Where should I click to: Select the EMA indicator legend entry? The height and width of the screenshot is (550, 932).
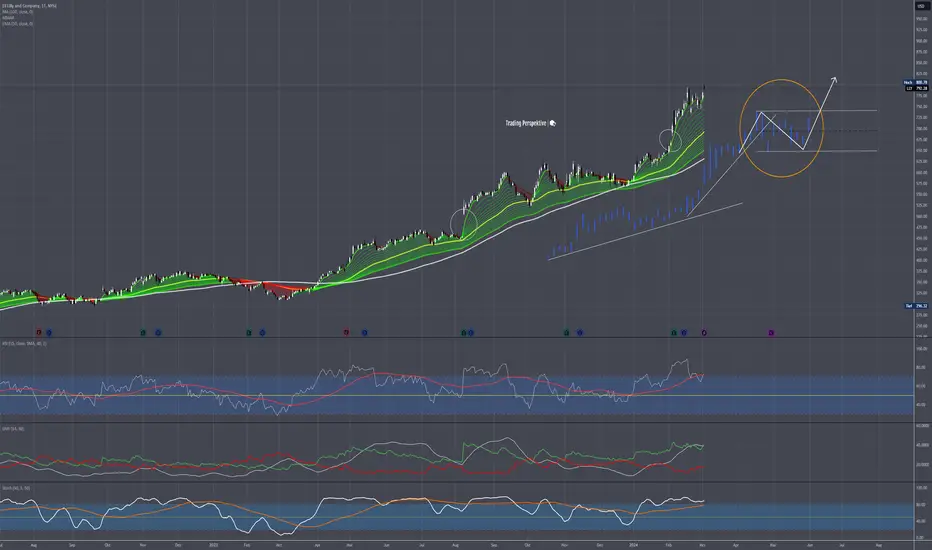point(17,24)
